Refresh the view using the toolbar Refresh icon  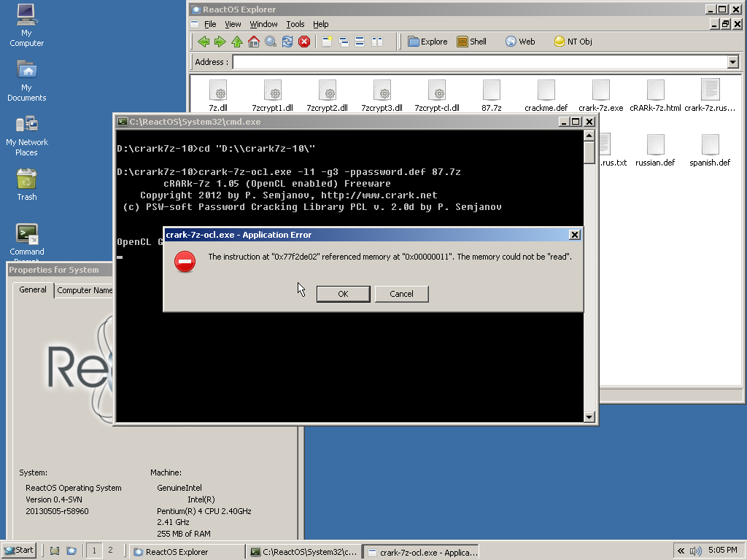click(x=287, y=42)
